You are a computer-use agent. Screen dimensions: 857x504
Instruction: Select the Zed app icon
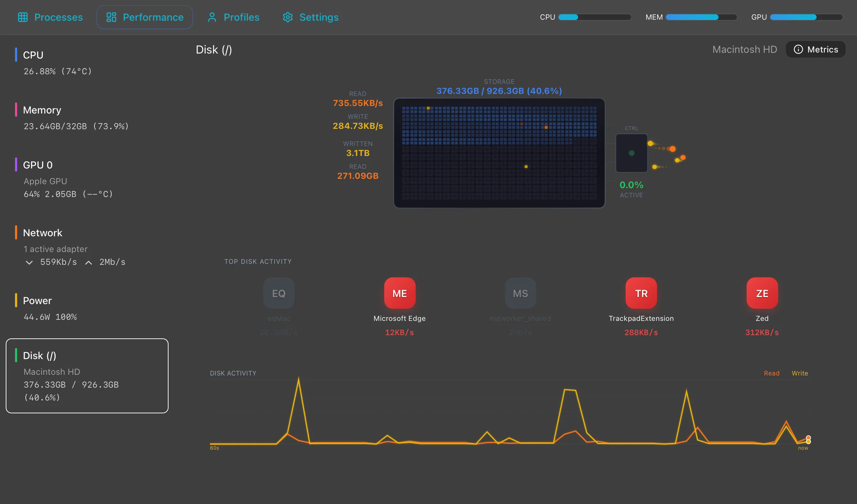pos(762,293)
